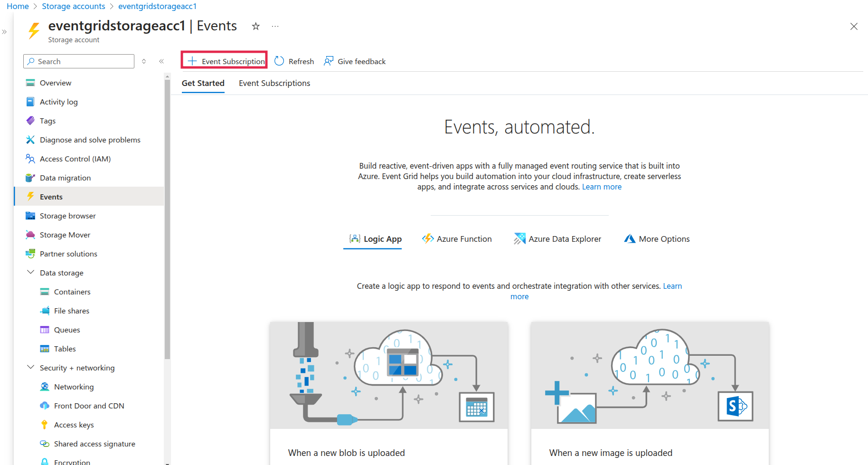
Task: Open Containers under Data storage
Action: pyautogui.click(x=72, y=292)
